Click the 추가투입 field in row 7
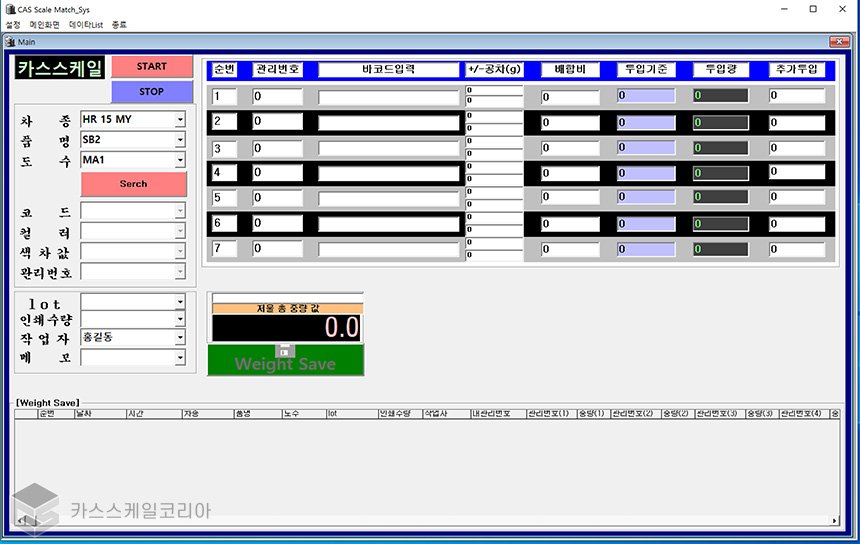The height and width of the screenshot is (544, 860). 802,247
